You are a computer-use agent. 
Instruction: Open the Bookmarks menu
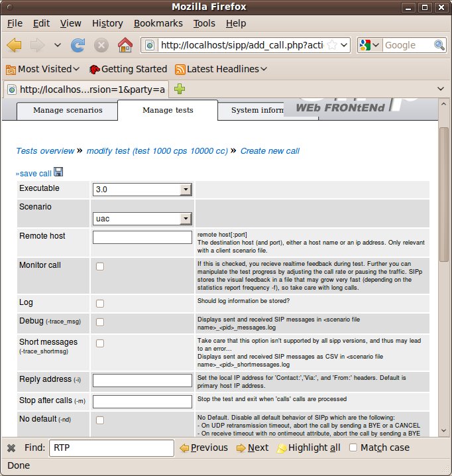pyautogui.click(x=158, y=23)
